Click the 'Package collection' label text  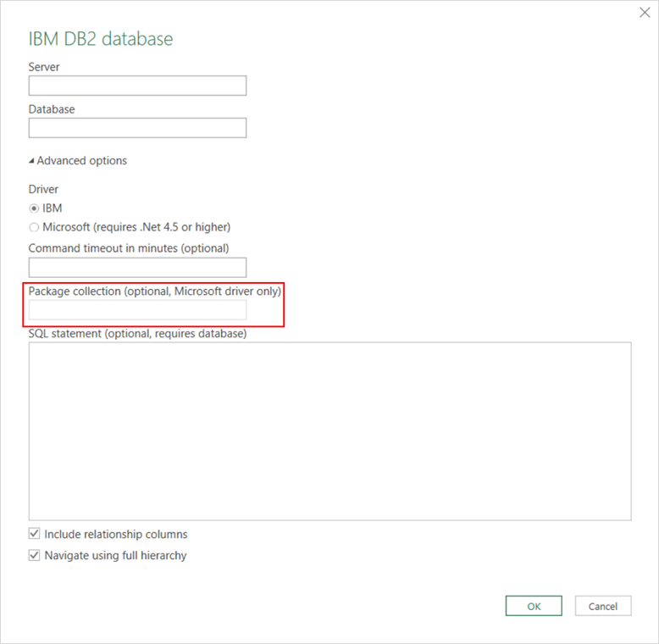155,291
